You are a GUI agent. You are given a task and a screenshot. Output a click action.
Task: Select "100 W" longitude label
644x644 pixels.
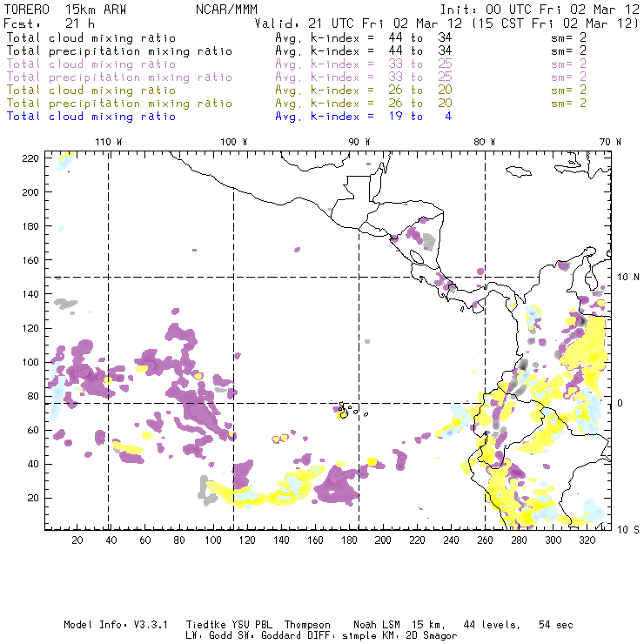pyautogui.click(x=234, y=142)
